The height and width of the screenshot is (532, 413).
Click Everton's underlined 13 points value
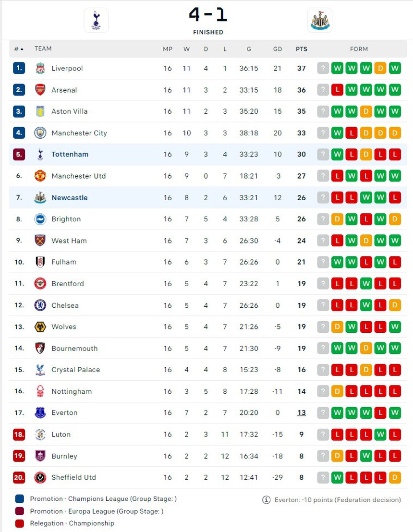(301, 413)
